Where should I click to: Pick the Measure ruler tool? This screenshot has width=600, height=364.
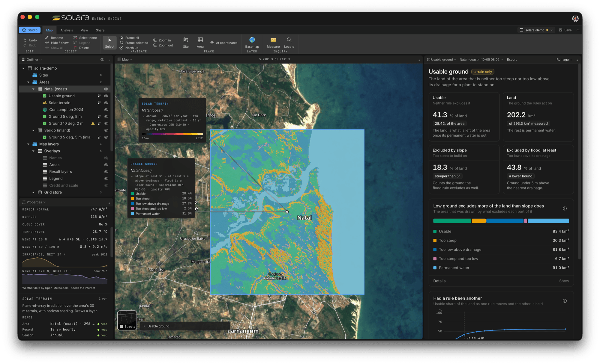273,43
